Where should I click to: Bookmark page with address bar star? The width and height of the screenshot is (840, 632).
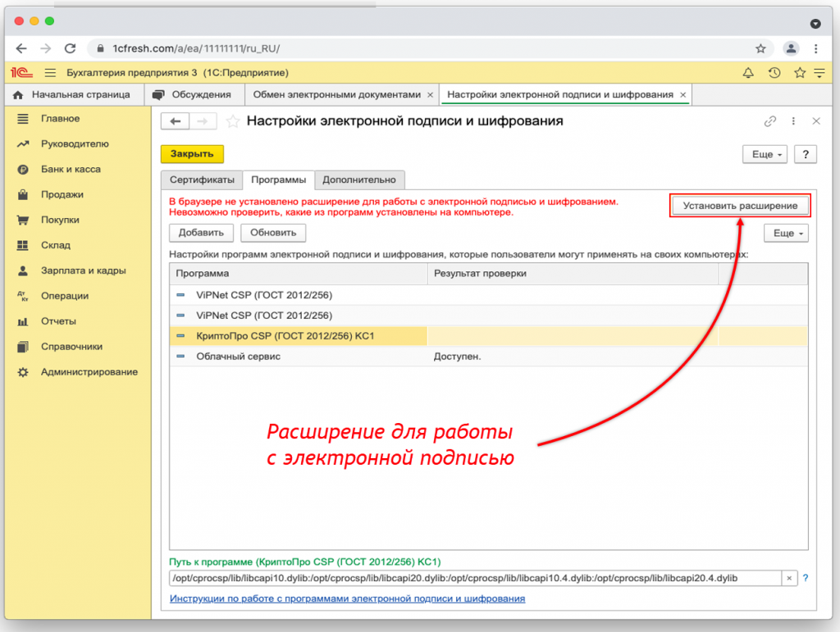point(760,48)
